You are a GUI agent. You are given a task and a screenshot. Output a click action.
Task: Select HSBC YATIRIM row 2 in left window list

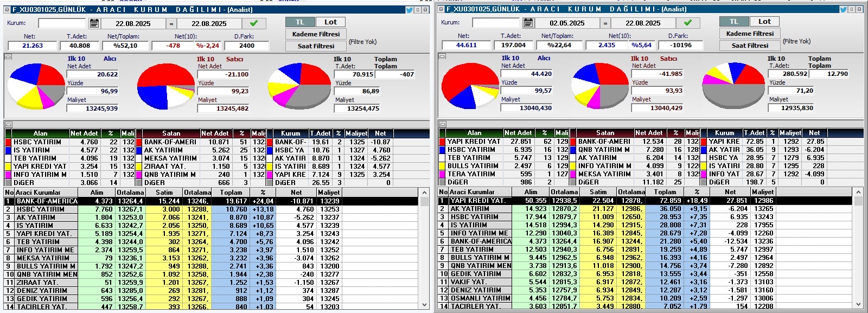[212, 209]
